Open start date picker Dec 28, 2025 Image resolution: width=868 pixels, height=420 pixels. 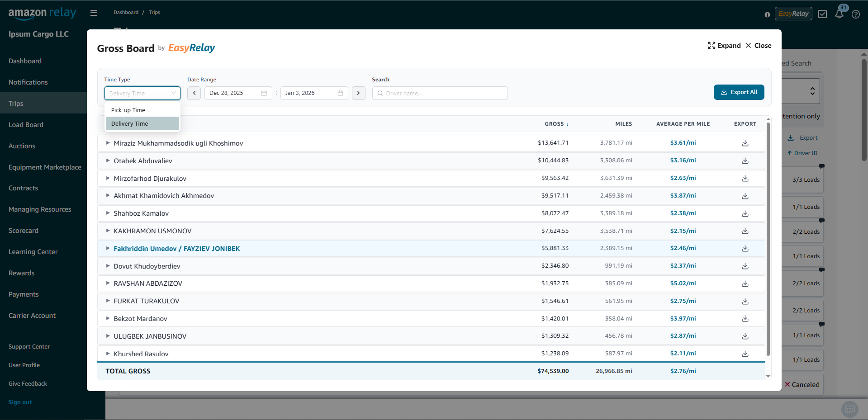(x=237, y=93)
